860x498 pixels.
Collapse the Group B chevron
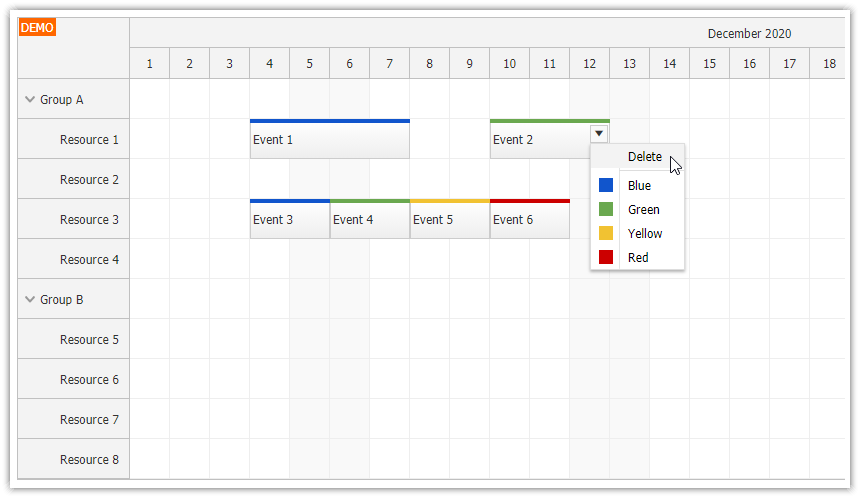[30, 299]
